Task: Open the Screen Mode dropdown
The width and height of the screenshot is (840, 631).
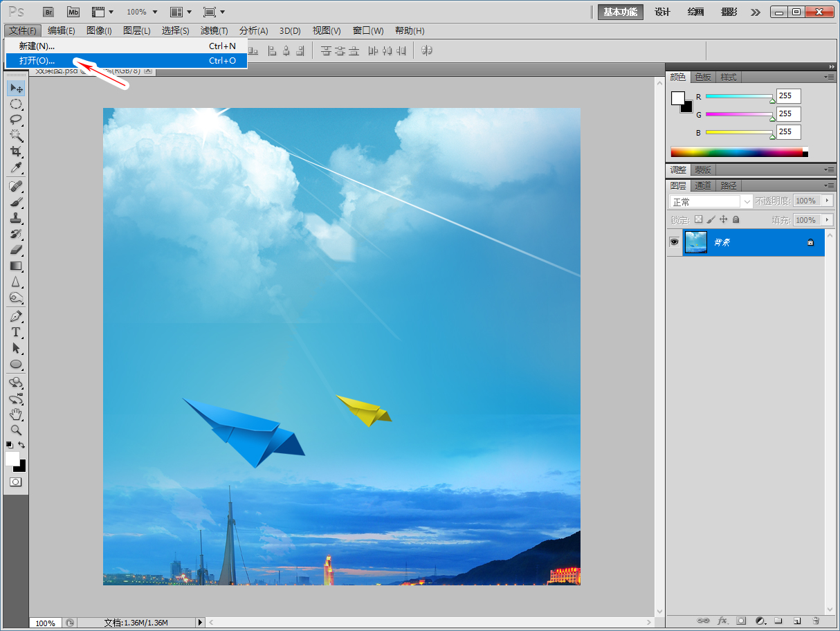Action: click(214, 12)
